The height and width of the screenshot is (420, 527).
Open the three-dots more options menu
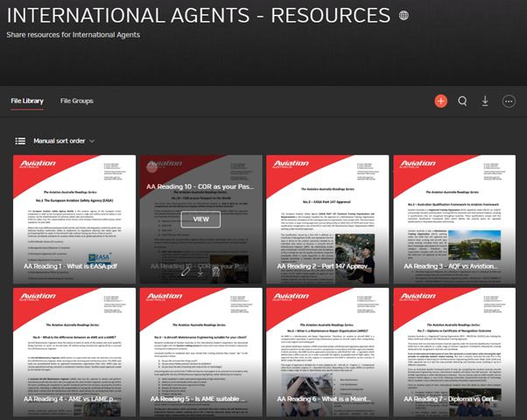tap(509, 101)
